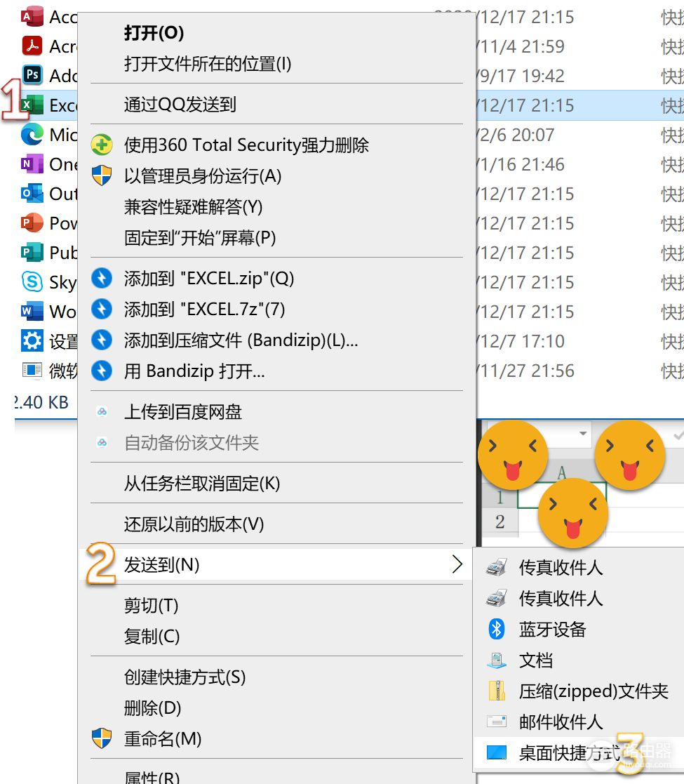Click the 文档 documents icon in submenu
The height and width of the screenshot is (784, 684).
(x=497, y=660)
